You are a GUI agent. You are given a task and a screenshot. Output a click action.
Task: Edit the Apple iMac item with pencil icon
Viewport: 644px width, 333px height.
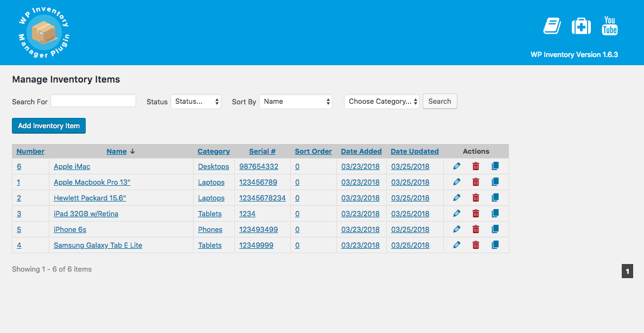[x=456, y=166]
